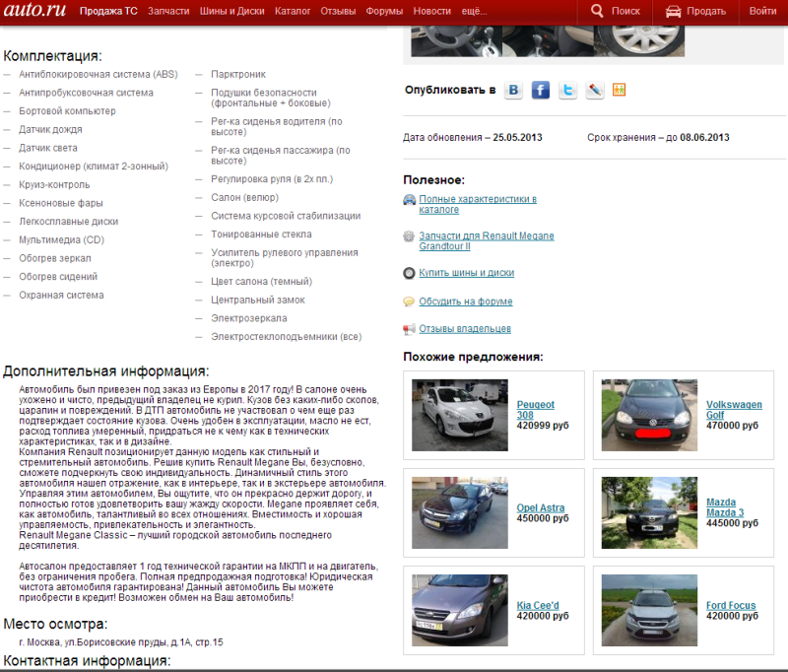Click the price 420999 руб
Viewport: 788px width, 672px height.
click(x=543, y=426)
